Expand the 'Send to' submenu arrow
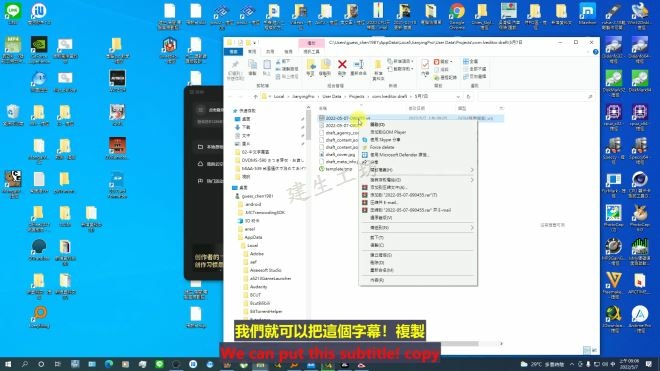The image size is (660, 371). pyautogui.click(x=472, y=228)
